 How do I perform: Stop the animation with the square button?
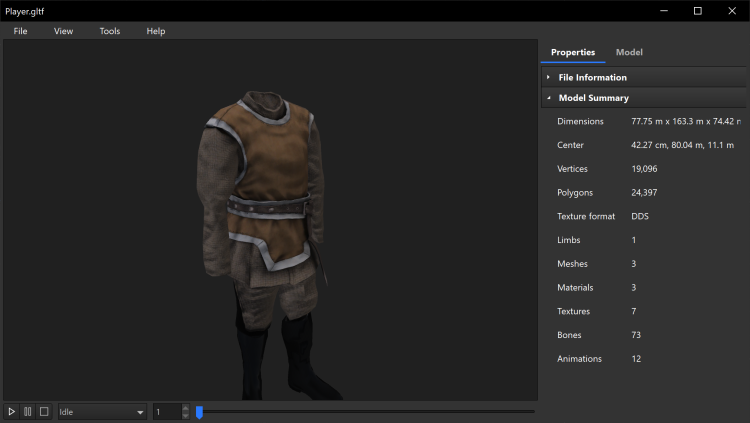(x=44, y=412)
